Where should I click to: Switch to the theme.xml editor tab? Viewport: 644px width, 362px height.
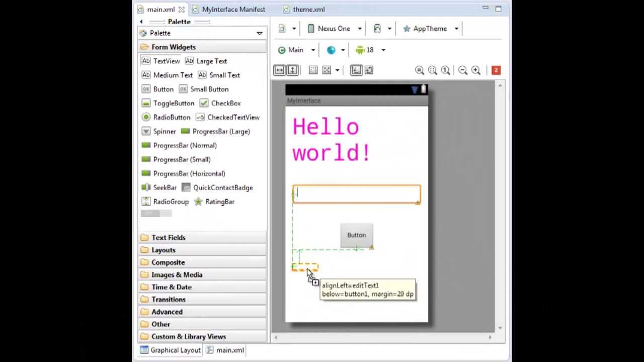coord(304,10)
